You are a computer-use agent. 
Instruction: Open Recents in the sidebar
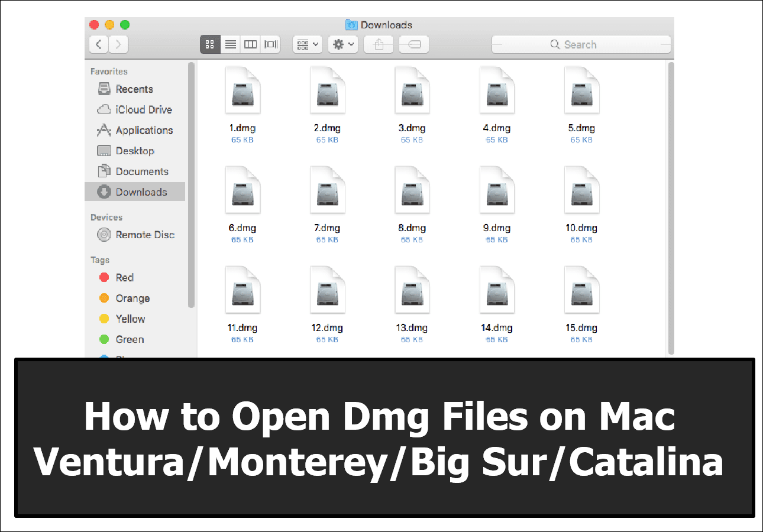[x=134, y=89]
